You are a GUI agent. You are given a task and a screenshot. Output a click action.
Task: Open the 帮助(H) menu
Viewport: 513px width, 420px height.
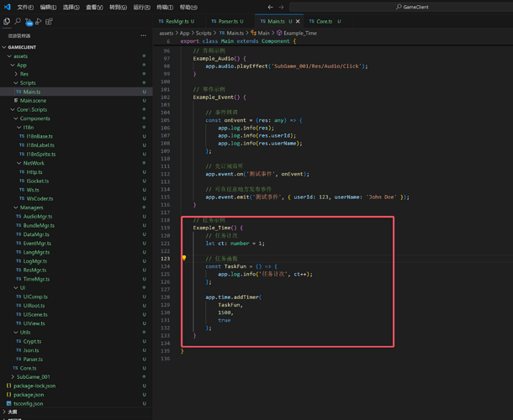(x=188, y=8)
